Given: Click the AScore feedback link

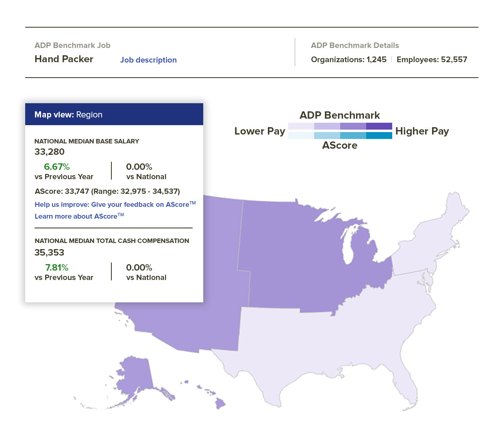Looking at the screenshot, I should [115, 204].
